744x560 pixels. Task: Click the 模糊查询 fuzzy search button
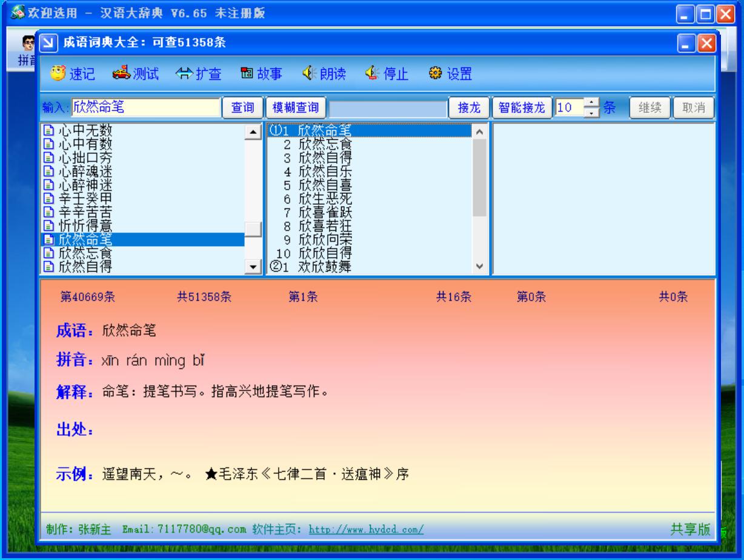pos(296,108)
